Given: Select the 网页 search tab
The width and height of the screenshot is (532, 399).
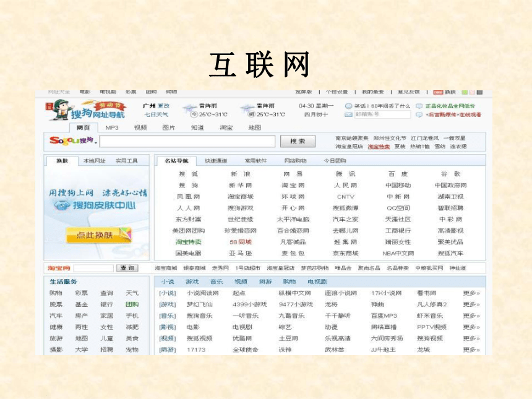Looking at the screenshot, I should coord(83,127).
